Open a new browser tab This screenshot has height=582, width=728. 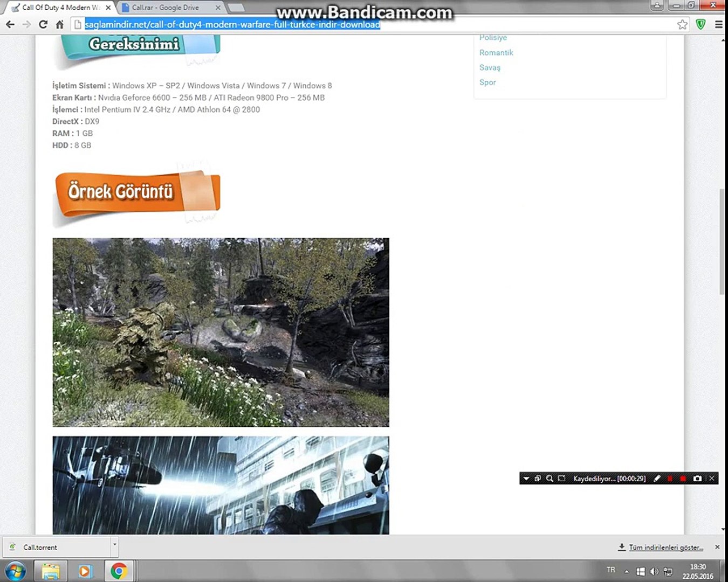point(236,8)
